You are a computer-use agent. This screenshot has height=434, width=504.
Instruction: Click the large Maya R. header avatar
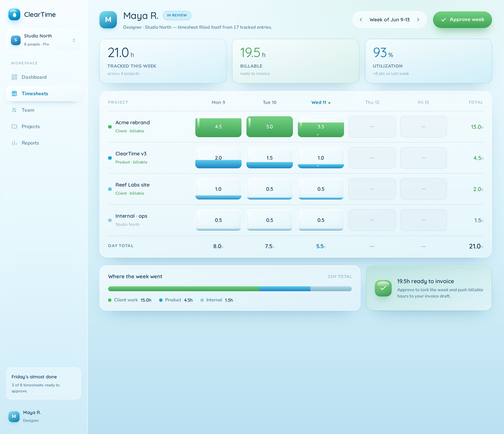click(108, 20)
